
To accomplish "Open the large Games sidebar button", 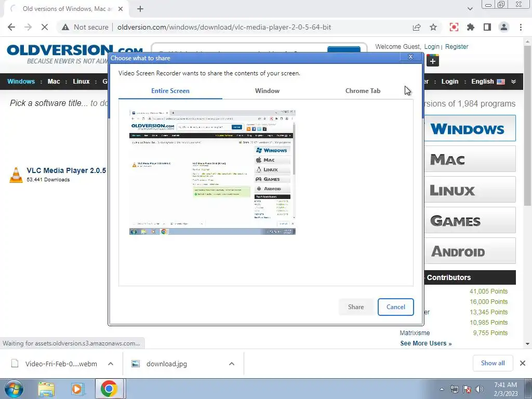I will [x=470, y=220].
